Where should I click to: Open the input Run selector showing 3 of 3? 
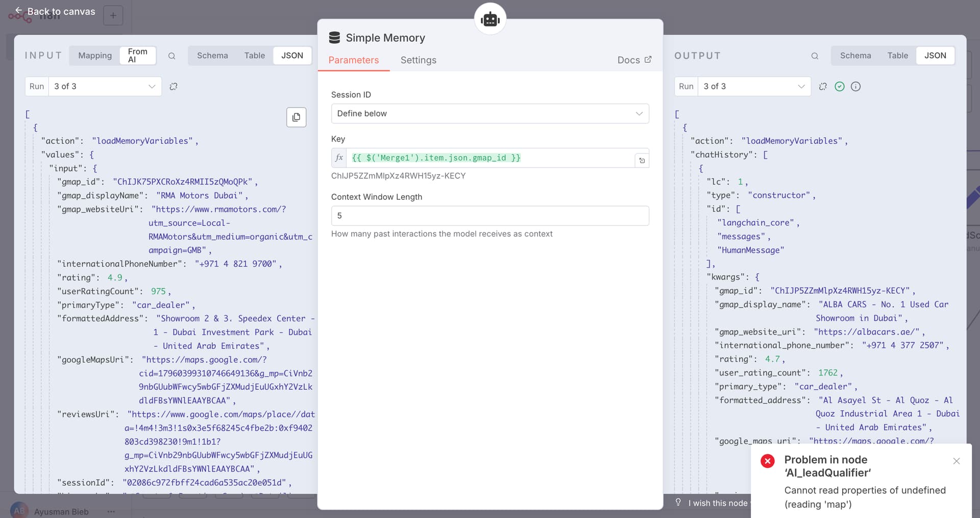click(105, 86)
